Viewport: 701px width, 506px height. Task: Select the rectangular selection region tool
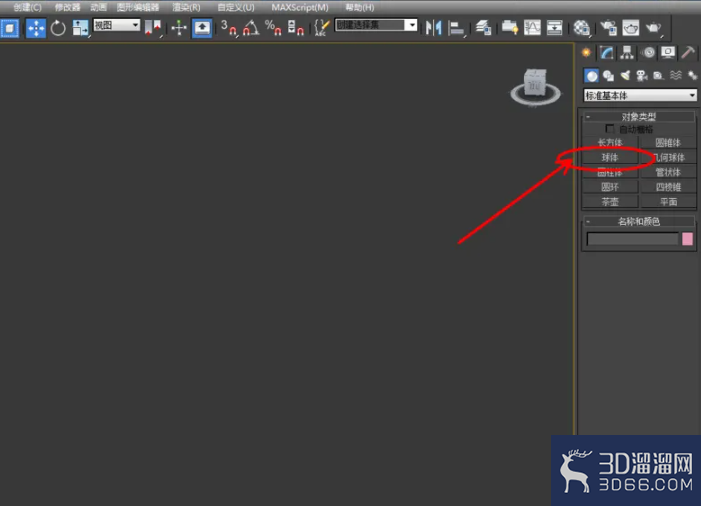click(x=9, y=28)
